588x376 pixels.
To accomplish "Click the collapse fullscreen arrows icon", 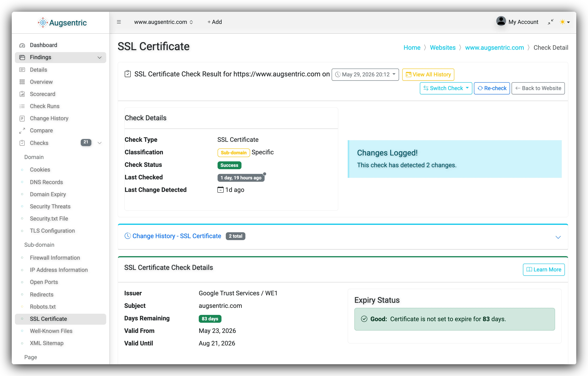I will pos(551,22).
